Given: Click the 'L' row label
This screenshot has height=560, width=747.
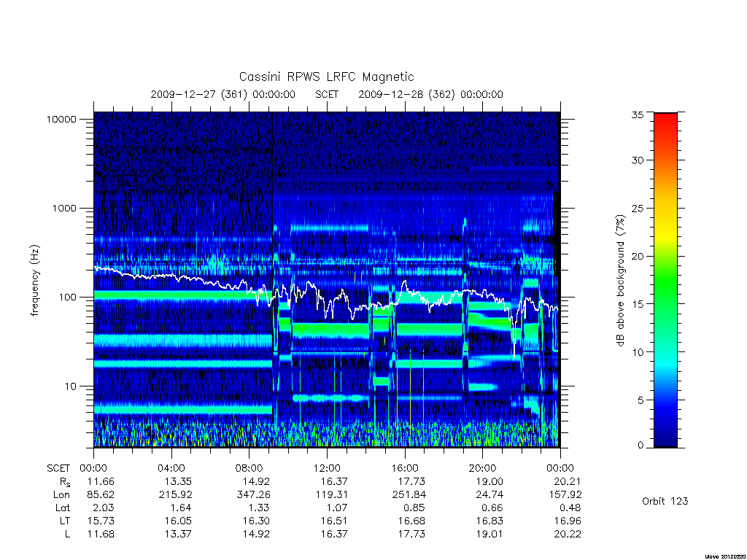Looking at the screenshot, I should coord(67,534).
